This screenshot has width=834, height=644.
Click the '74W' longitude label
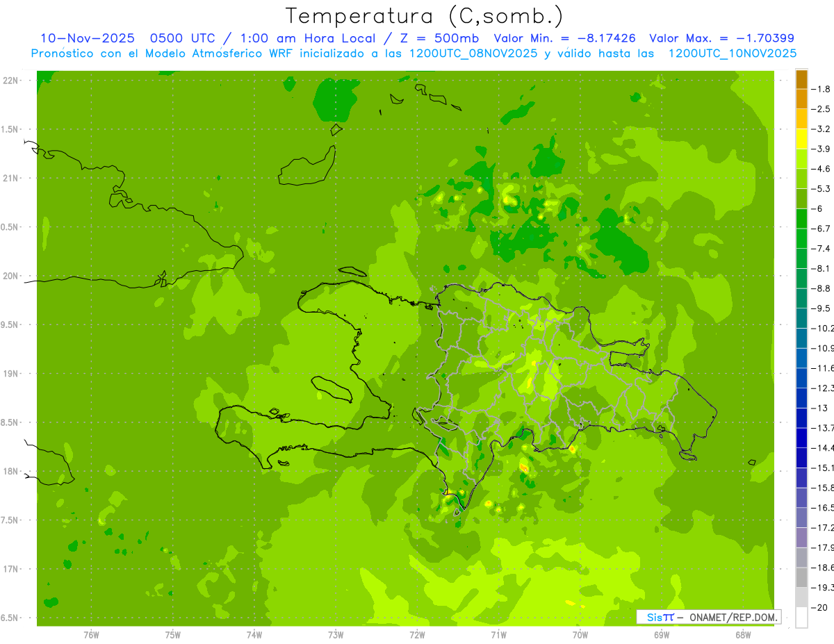click(x=254, y=635)
